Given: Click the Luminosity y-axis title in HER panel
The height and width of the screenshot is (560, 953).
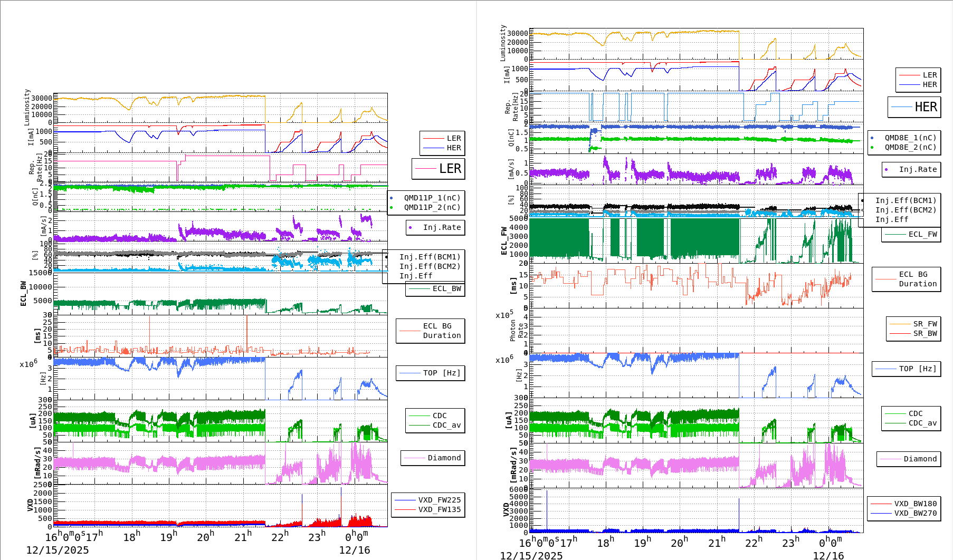Looking at the screenshot, I should [503, 43].
